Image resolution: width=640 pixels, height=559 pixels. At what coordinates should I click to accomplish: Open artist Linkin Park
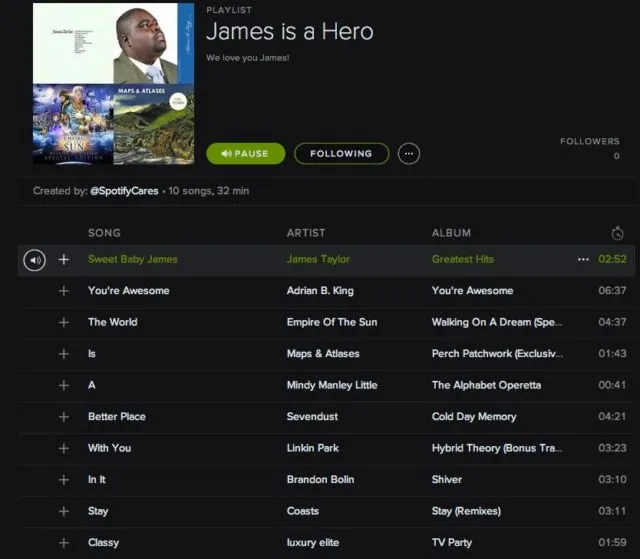coord(313,448)
